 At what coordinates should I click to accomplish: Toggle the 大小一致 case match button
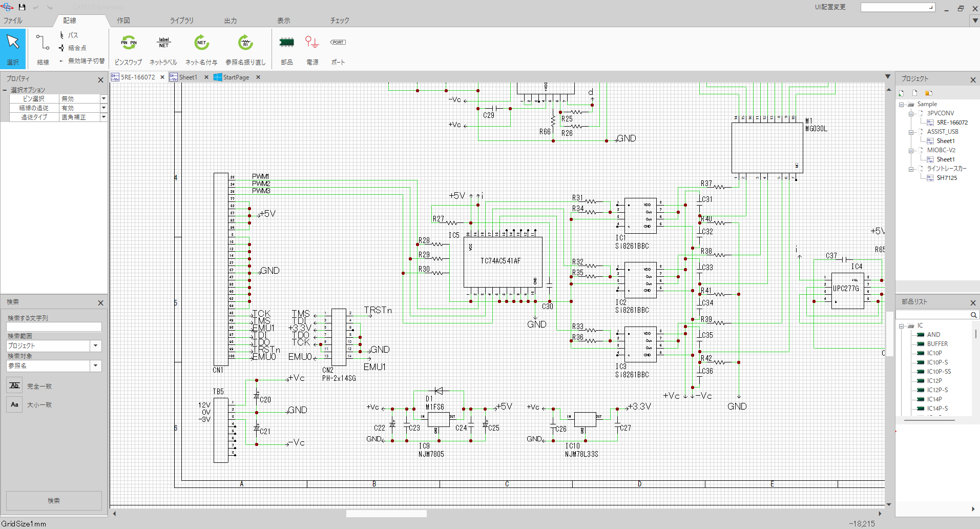pyautogui.click(x=14, y=404)
